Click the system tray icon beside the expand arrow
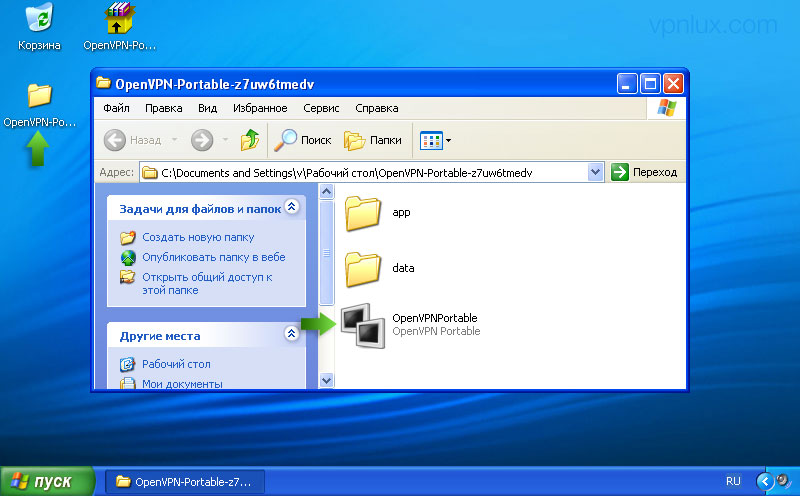This screenshot has height=496, width=800. point(783,481)
